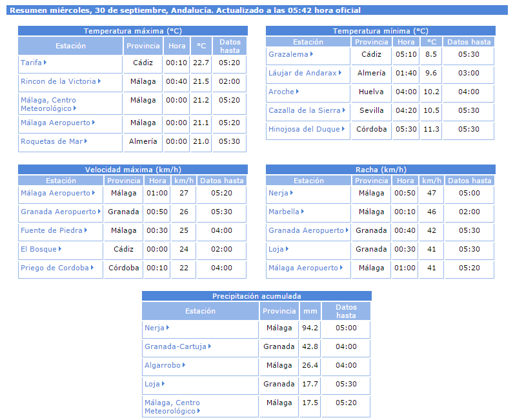Open the Cazalla de la Sierra station link
Image resolution: width=524 pixels, height=420 pixels.
[304, 110]
